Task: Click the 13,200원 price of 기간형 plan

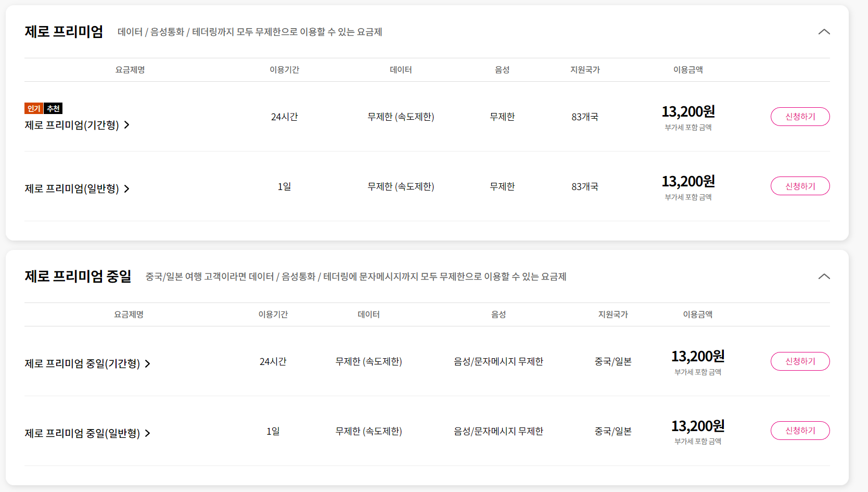Action: [x=688, y=111]
